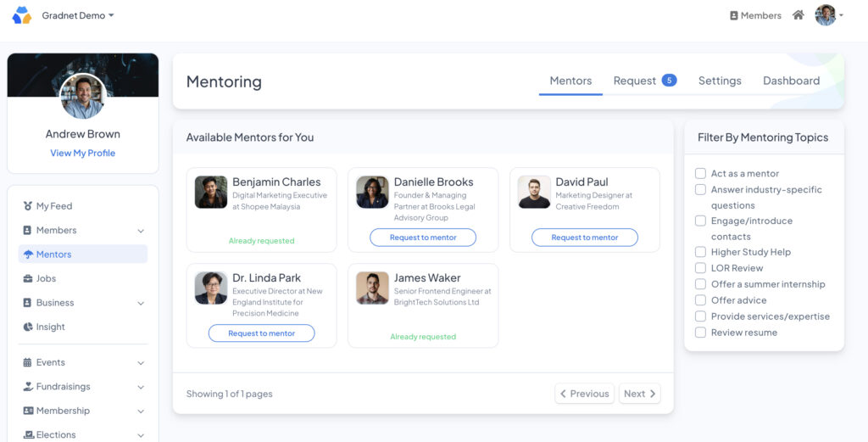Switch to the Request tab
The image size is (868, 442).
tap(645, 81)
